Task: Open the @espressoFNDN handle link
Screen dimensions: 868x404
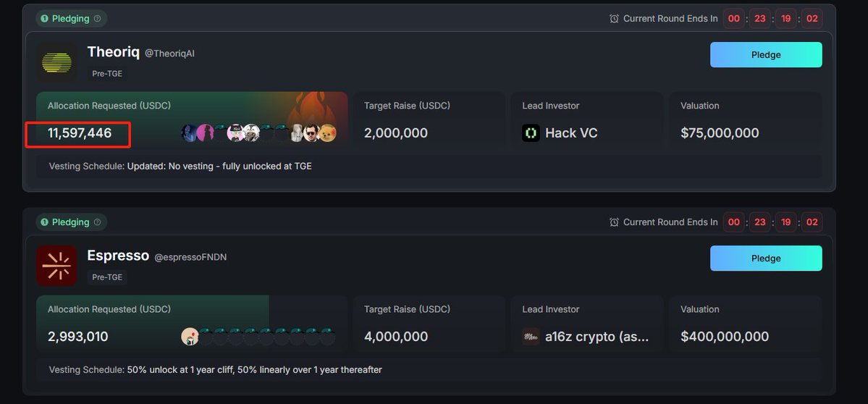Action: point(190,257)
